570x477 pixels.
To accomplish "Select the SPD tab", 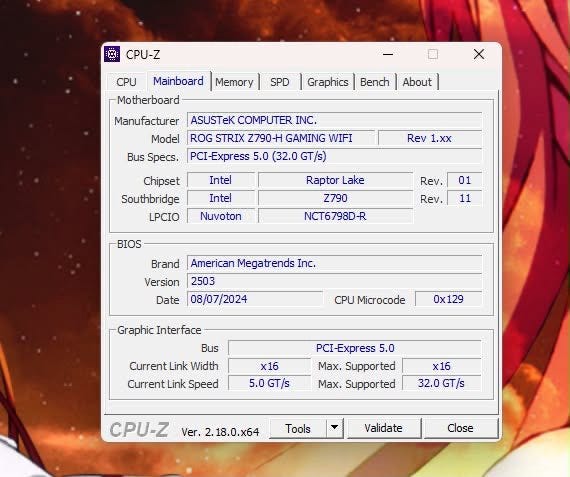I will [x=280, y=82].
